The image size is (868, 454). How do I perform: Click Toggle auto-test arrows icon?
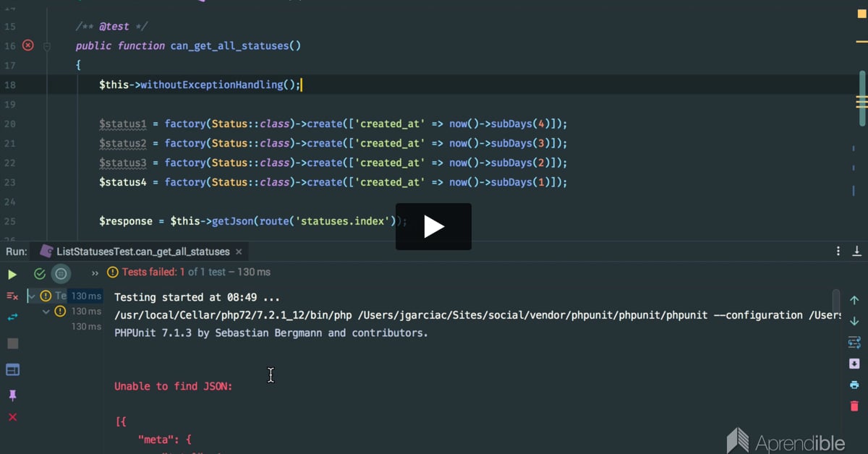[12, 317]
